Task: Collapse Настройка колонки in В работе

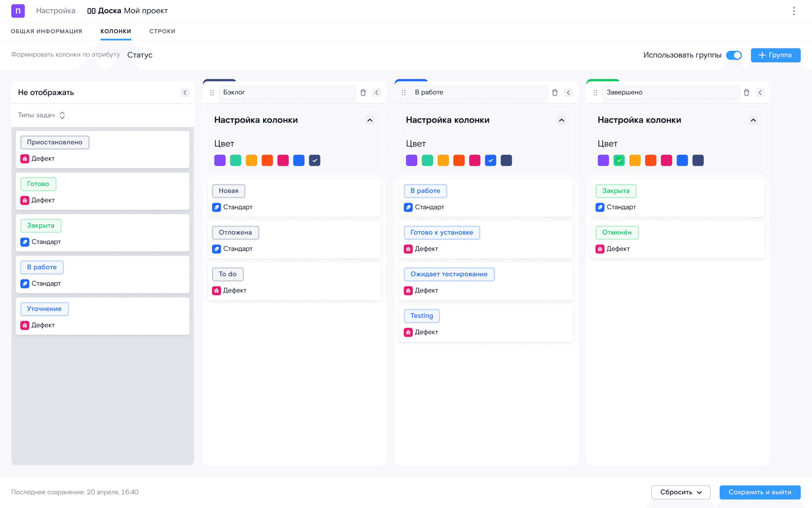Action: pos(561,120)
